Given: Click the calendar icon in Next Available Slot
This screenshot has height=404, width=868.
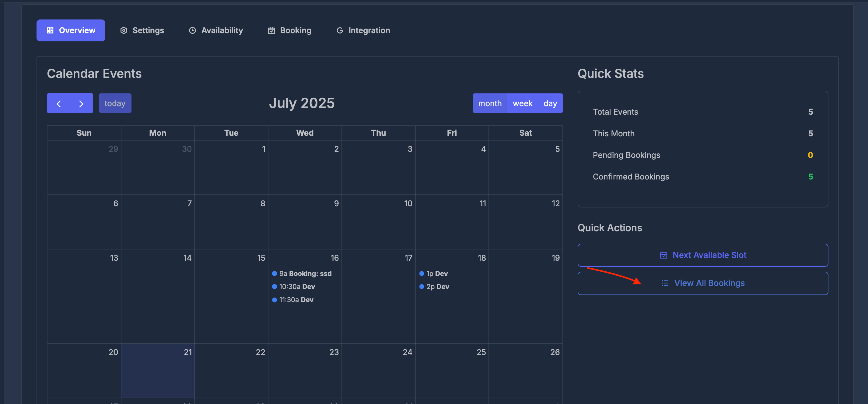Looking at the screenshot, I should tap(663, 255).
